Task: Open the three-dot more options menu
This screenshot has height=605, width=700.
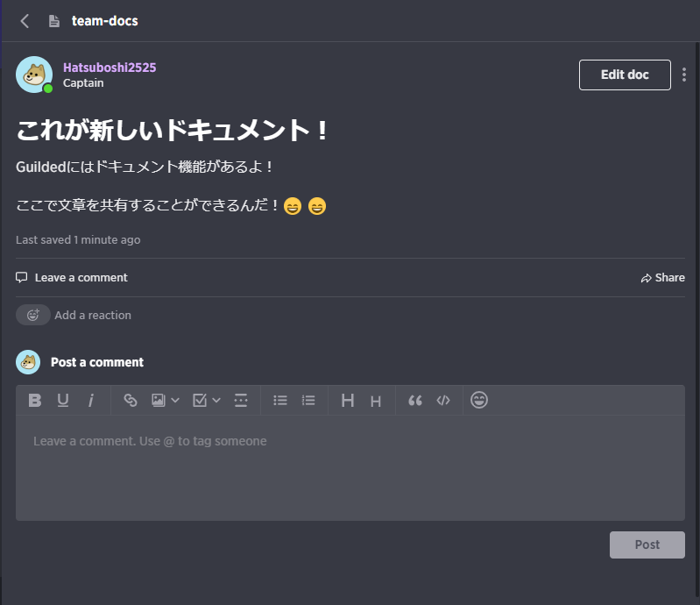Action: (684, 75)
